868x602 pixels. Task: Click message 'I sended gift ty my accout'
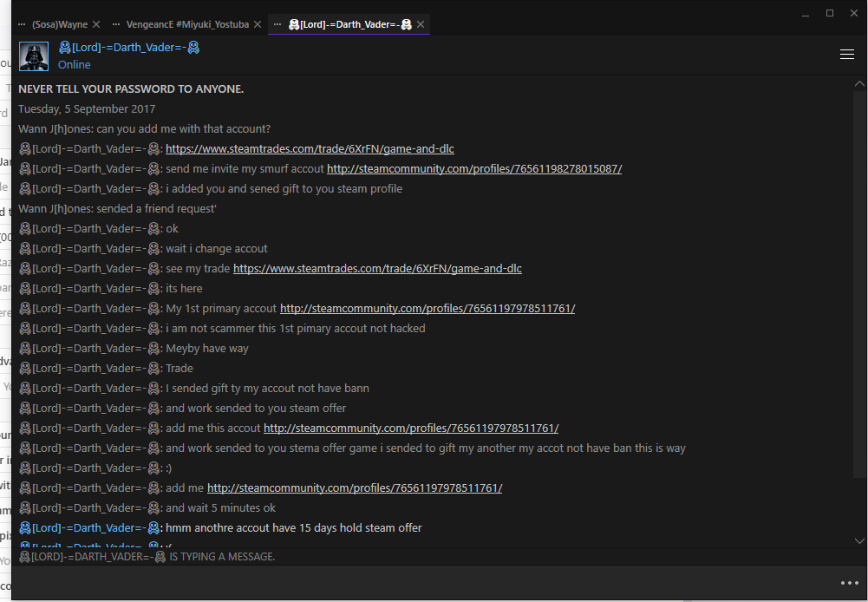[267, 389]
